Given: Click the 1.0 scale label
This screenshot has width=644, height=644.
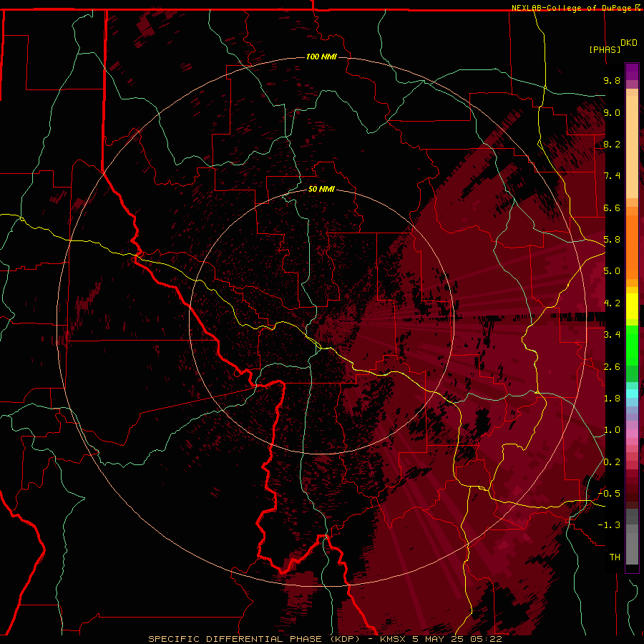Looking at the screenshot, I should (x=612, y=430).
